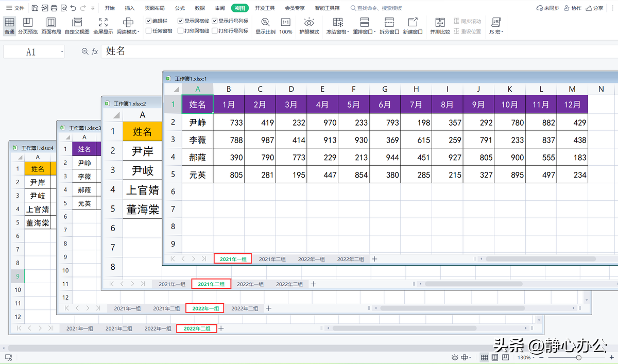Screen dimensions: 618x364
Task: Select column N header in window 1
Action: (x=601, y=89)
